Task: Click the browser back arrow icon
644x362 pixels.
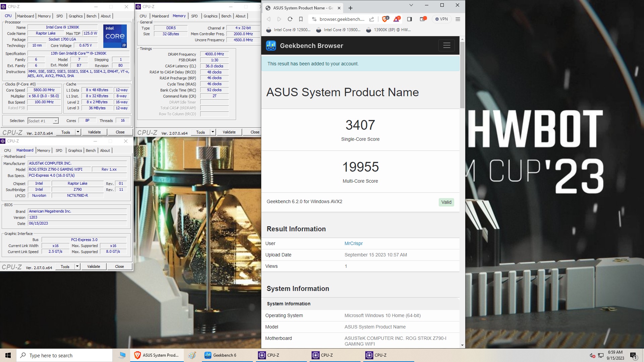Action: [269, 19]
